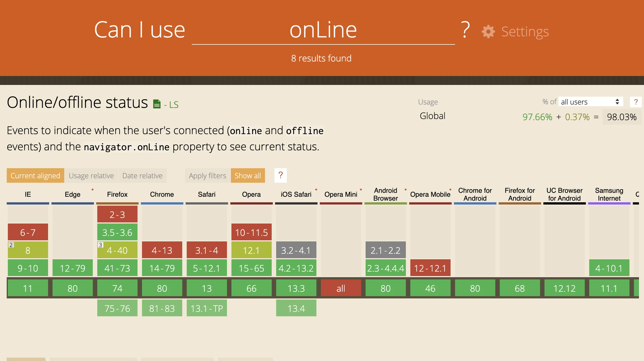Select the IE 8 version cell
This screenshot has width=644, height=361.
pyautogui.click(x=28, y=250)
